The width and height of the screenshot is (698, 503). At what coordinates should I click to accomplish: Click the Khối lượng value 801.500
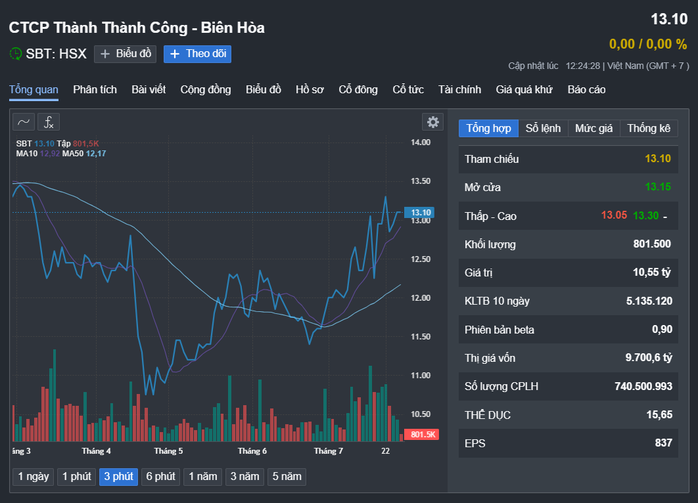pos(652,244)
